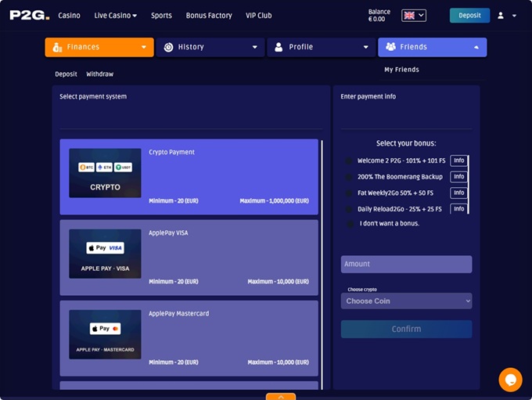Click the Crypto Maximum - 1,000,000 (EUR) text
Image resolution: width=532 pixels, height=400 pixels.
pyautogui.click(x=274, y=201)
